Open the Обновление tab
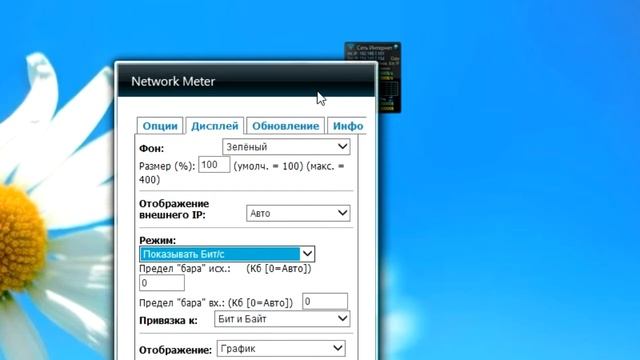Screen dimensions: 640x360 pyautogui.click(x=285, y=126)
